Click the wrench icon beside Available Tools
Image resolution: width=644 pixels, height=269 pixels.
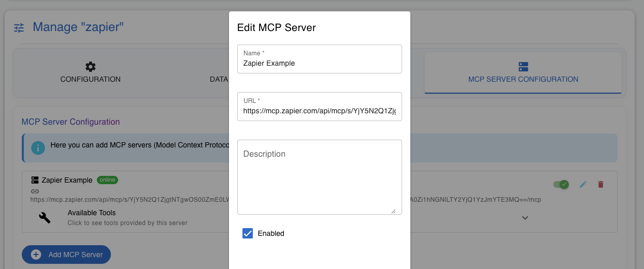click(45, 218)
